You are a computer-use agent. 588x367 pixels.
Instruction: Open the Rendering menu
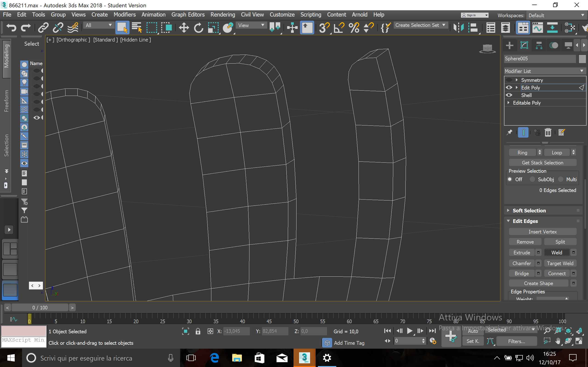[x=223, y=14]
